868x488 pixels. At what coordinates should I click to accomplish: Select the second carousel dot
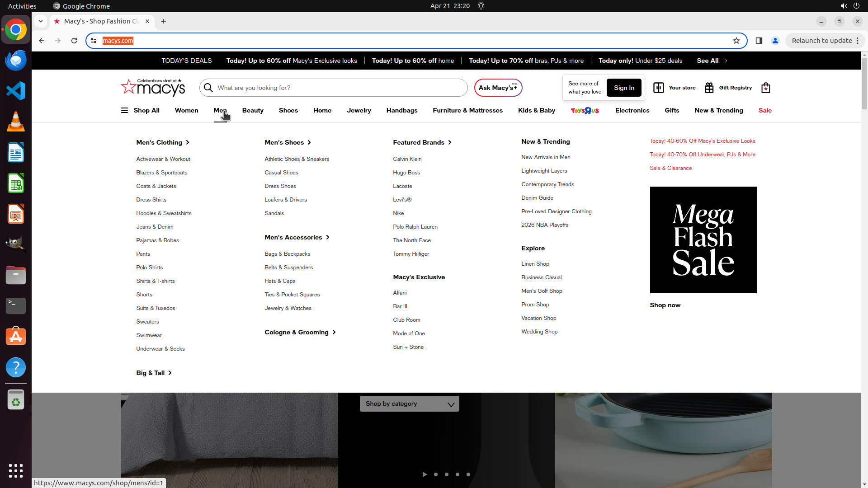tap(447, 474)
